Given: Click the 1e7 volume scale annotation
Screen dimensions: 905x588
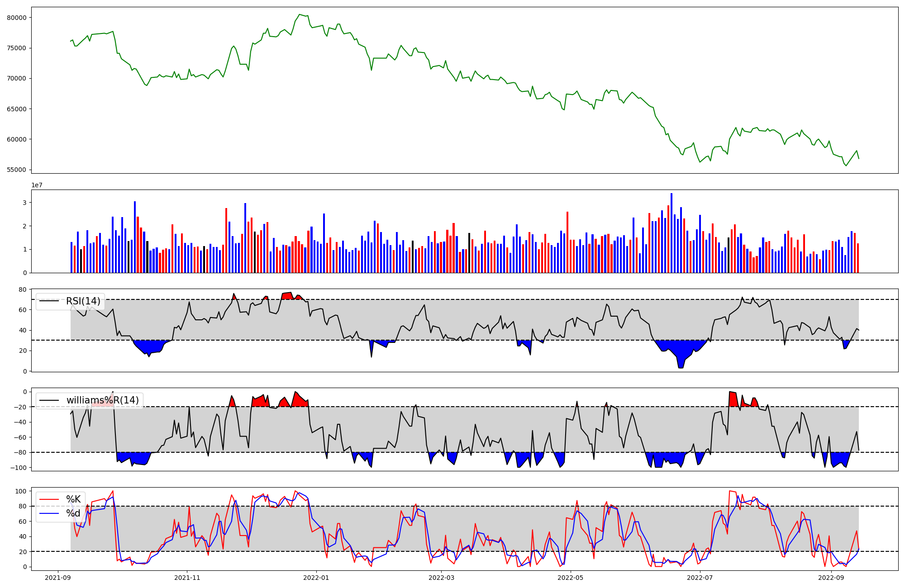Looking at the screenshot, I should [37, 185].
